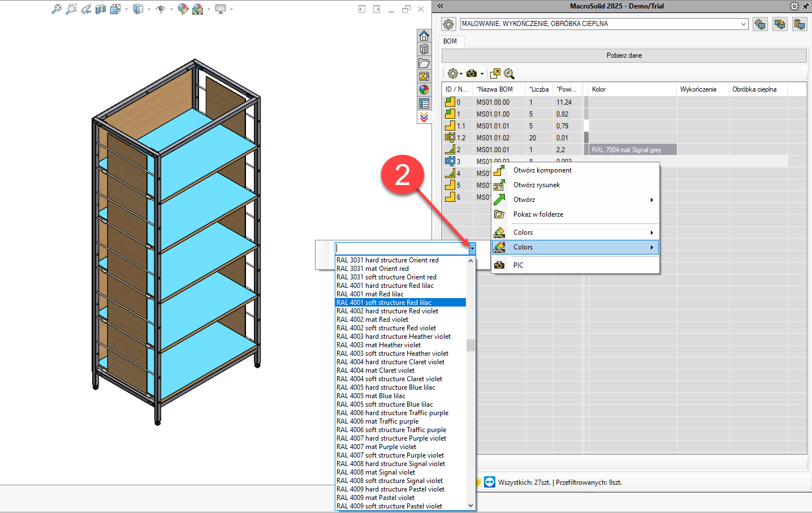Click the BOM toolbar camera icon

[472, 74]
